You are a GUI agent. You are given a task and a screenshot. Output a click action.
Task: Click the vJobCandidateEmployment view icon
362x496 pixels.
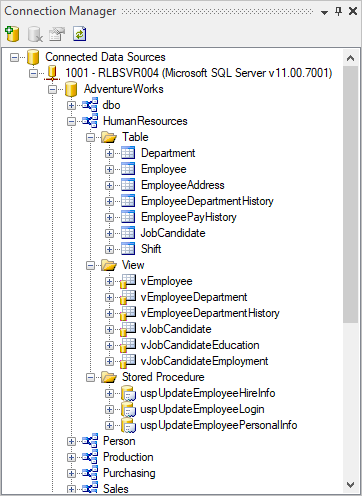(128, 361)
